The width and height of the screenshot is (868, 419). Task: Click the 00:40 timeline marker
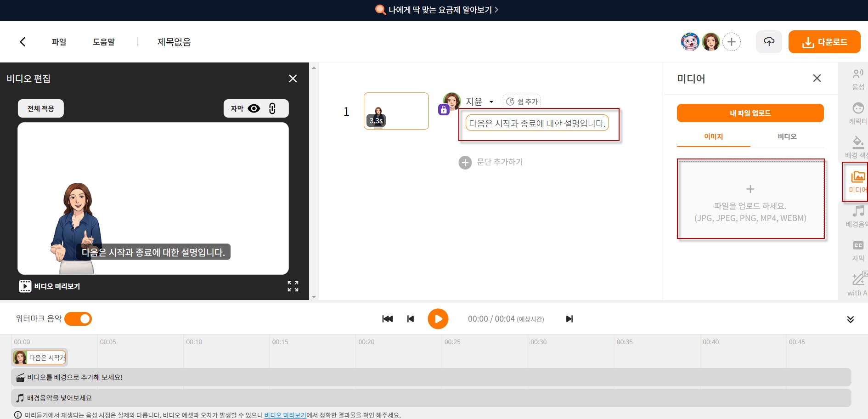[711, 342]
